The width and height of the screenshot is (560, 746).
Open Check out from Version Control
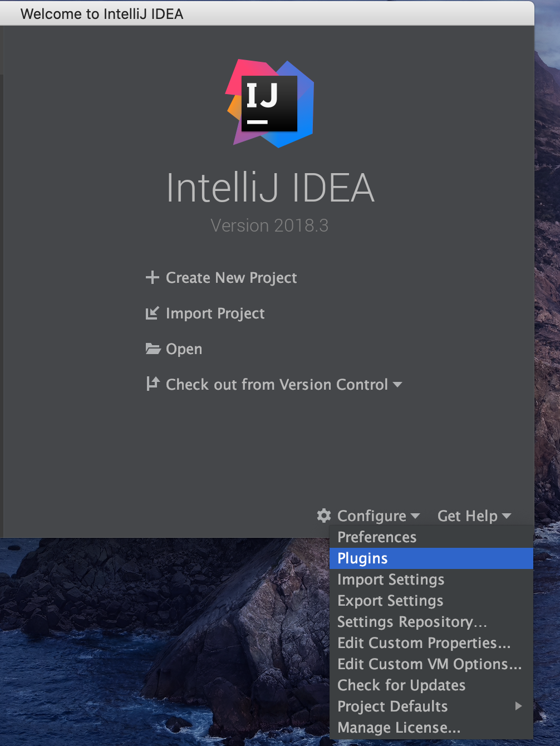click(x=277, y=385)
